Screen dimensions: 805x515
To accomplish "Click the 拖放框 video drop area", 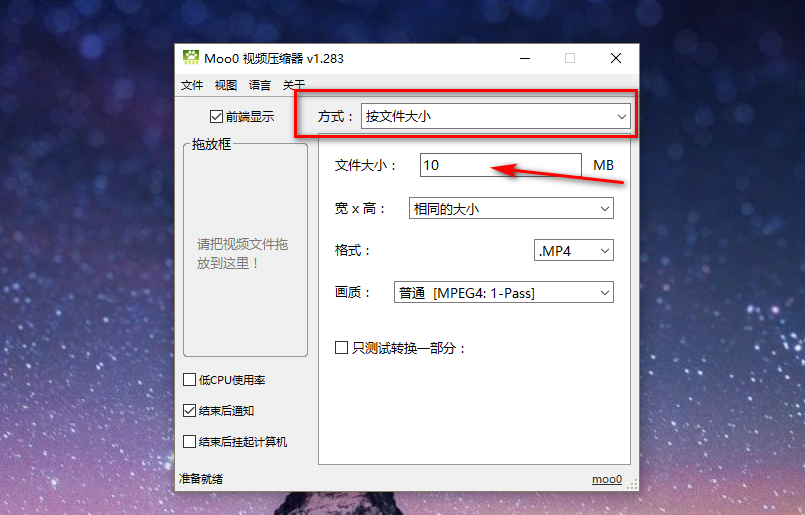I will (245, 250).
